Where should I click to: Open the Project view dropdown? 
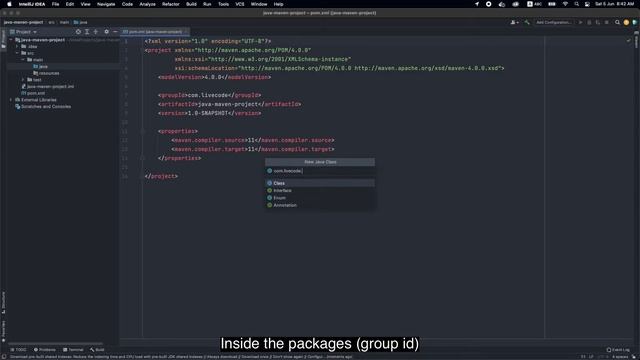pos(23,31)
